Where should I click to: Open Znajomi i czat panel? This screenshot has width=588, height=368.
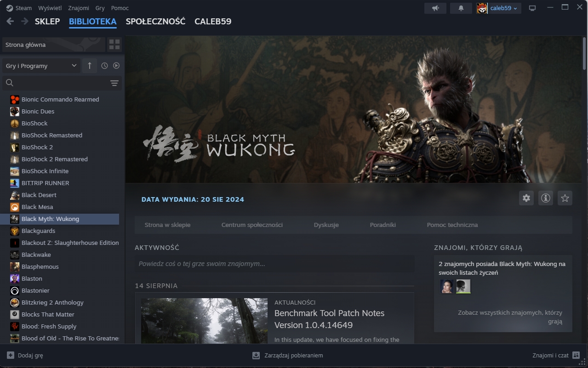coord(556,355)
